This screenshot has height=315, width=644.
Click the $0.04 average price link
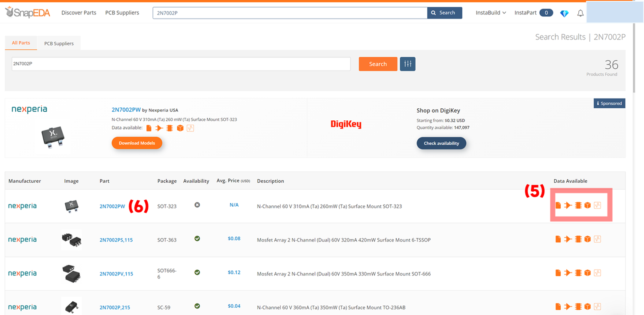coord(234,306)
